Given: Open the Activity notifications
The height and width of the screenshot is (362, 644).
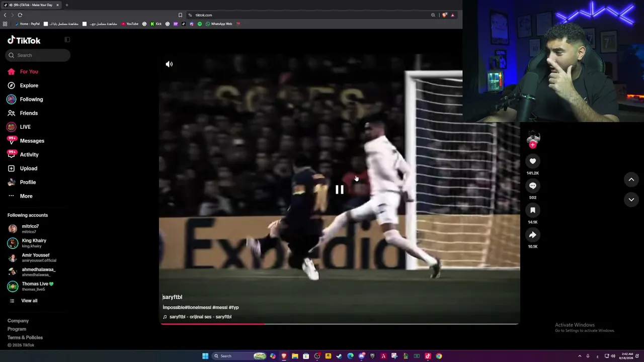Looking at the screenshot, I should tap(23, 154).
